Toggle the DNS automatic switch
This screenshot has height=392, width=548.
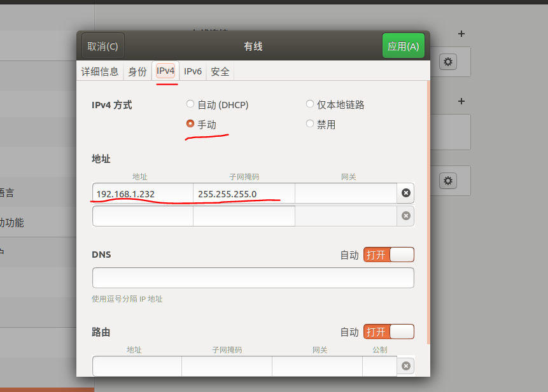tap(389, 255)
